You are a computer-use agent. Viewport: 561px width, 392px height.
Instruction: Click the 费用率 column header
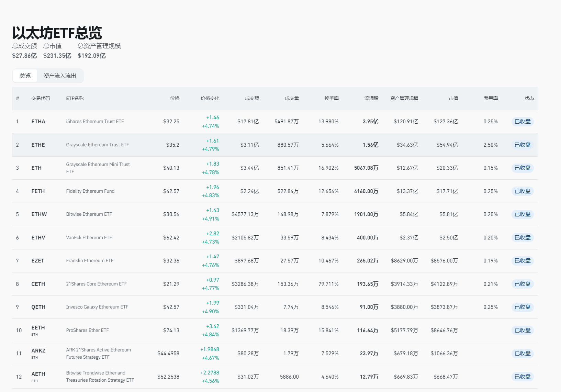coord(491,98)
